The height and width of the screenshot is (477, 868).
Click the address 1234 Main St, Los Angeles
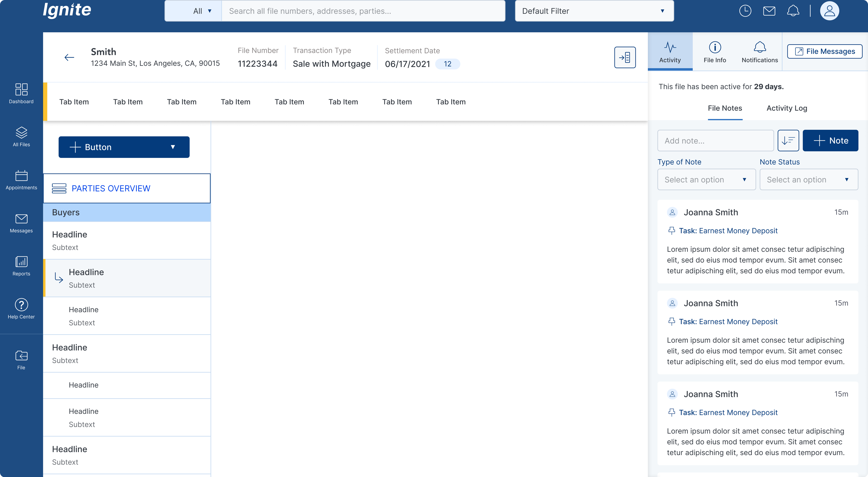[x=155, y=63]
